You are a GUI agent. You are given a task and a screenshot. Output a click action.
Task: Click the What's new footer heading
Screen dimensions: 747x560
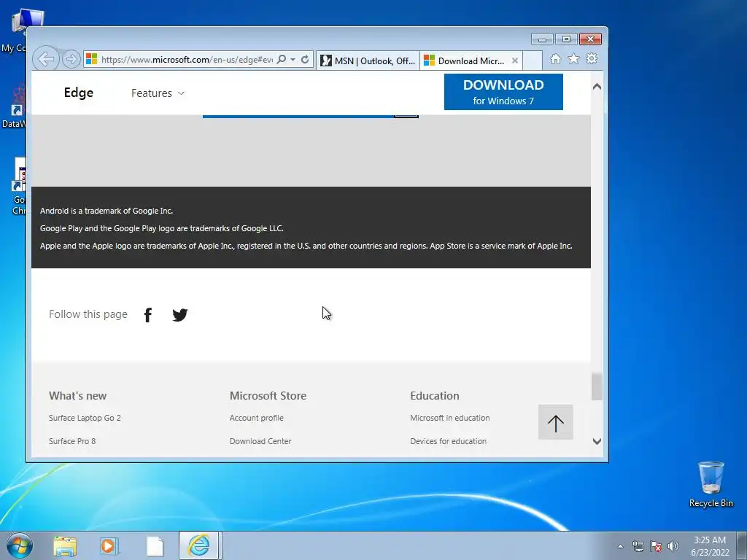pyautogui.click(x=77, y=396)
